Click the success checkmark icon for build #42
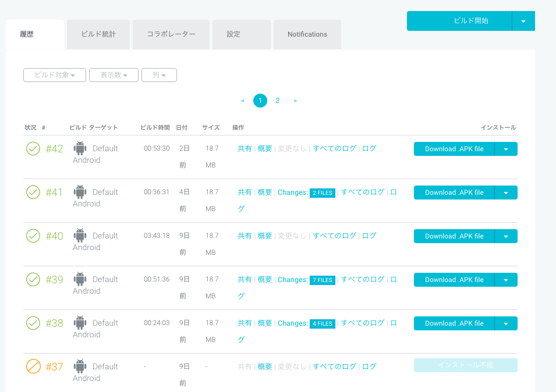 33,149
